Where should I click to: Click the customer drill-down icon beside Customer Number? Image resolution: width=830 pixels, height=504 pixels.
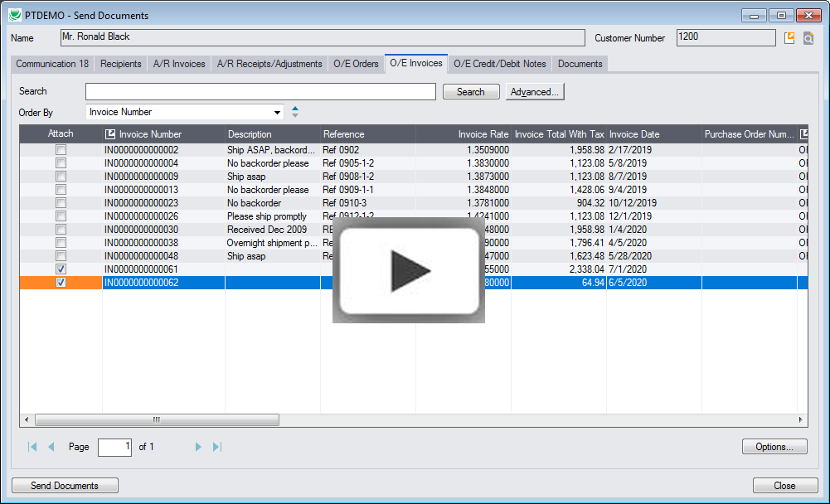tap(789, 38)
